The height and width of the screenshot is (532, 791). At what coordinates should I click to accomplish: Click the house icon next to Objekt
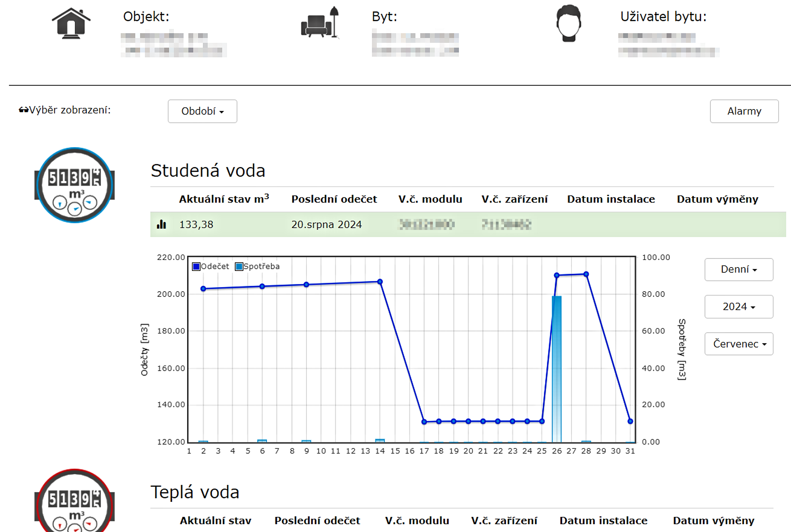(x=71, y=23)
